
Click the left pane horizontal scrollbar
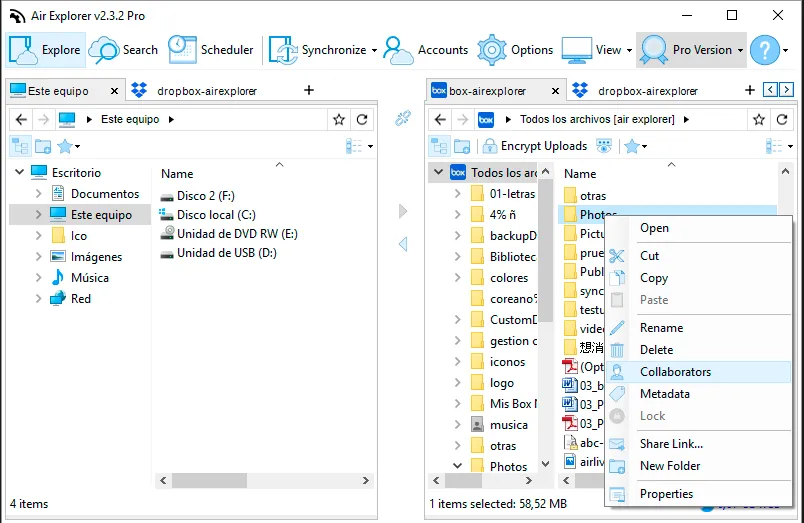coord(264,480)
